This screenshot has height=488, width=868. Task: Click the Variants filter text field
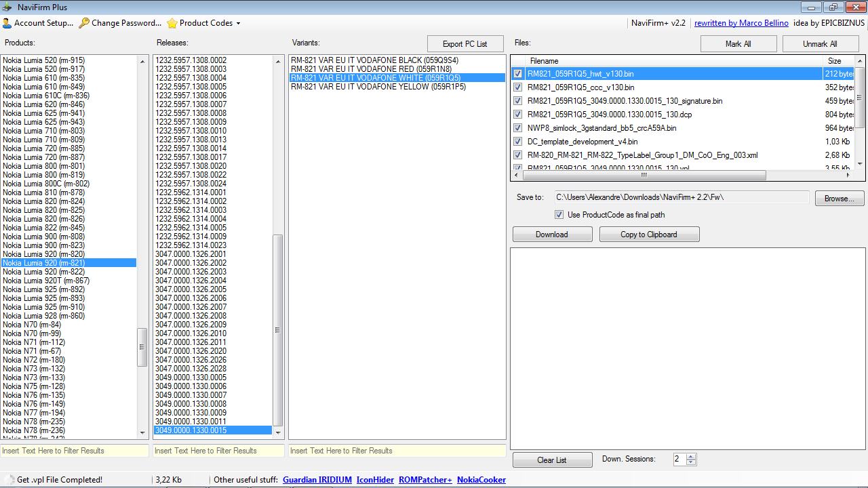click(x=397, y=451)
